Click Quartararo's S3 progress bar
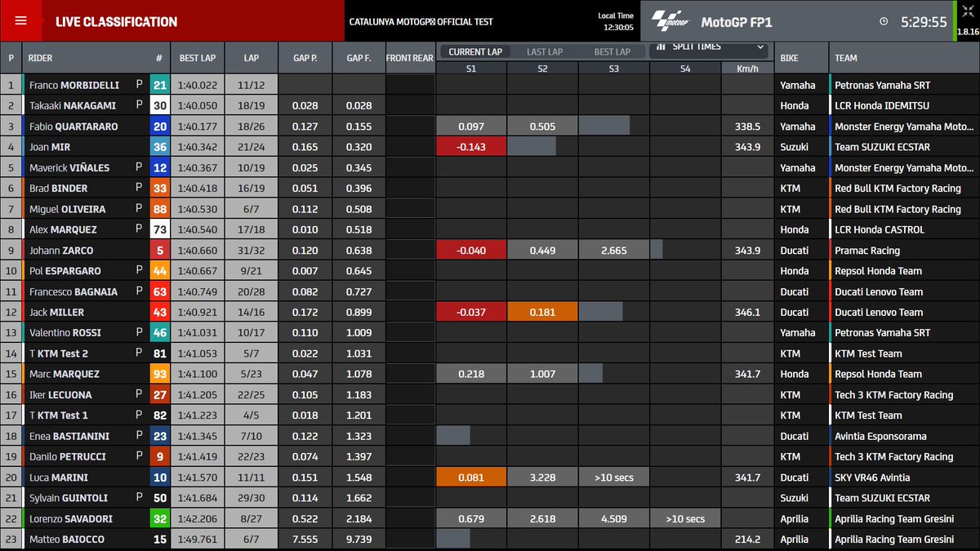This screenshot has height=551, width=980. click(x=604, y=127)
